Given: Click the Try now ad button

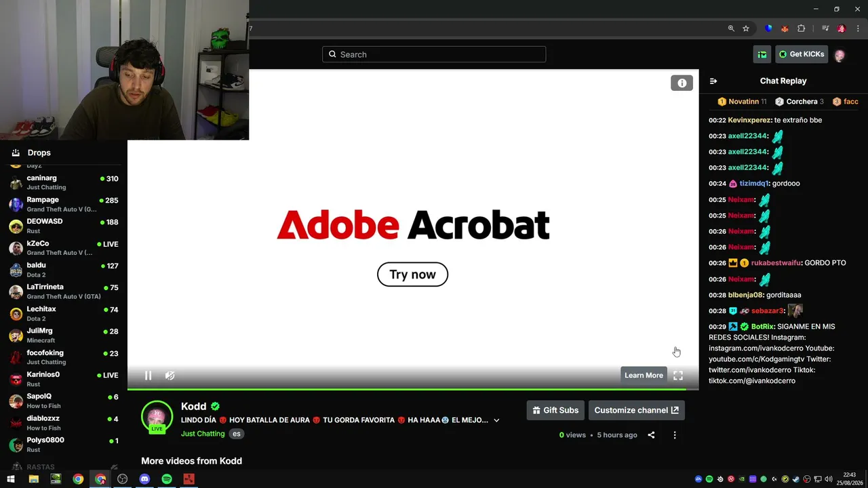Looking at the screenshot, I should (412, 274).
